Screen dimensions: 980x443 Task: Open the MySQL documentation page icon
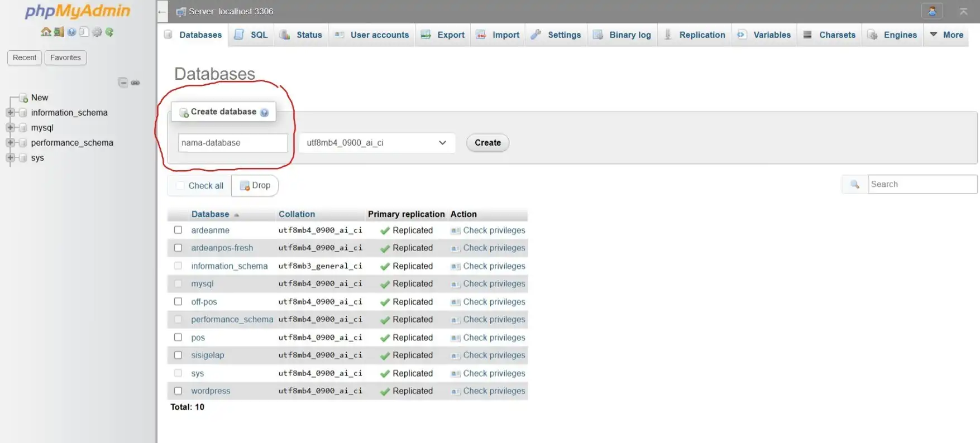84,32
